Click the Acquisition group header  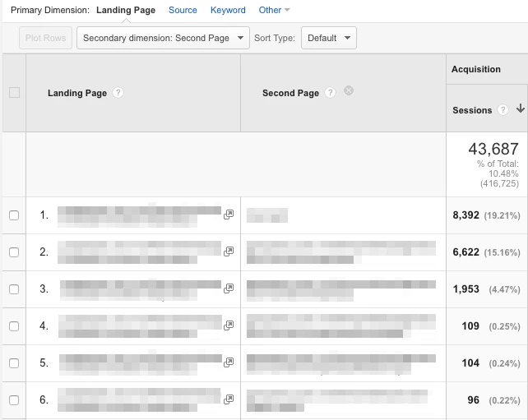[476, 69]
